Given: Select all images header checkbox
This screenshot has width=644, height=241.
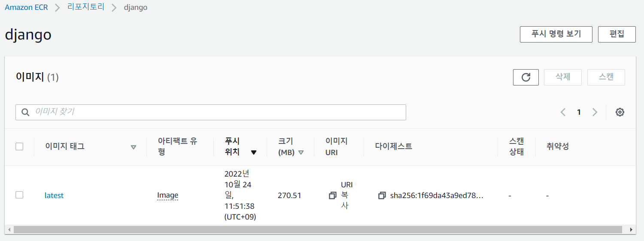Looking at the screenshot, I should coord(19,146).
